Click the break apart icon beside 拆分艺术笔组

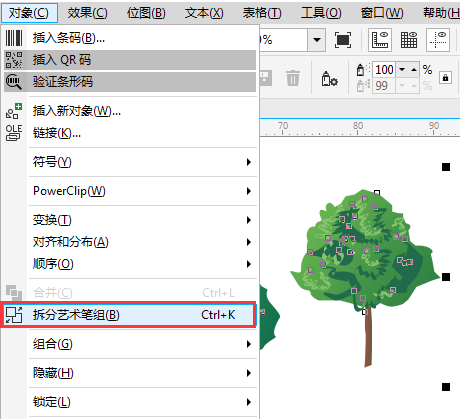coord(14,315)
